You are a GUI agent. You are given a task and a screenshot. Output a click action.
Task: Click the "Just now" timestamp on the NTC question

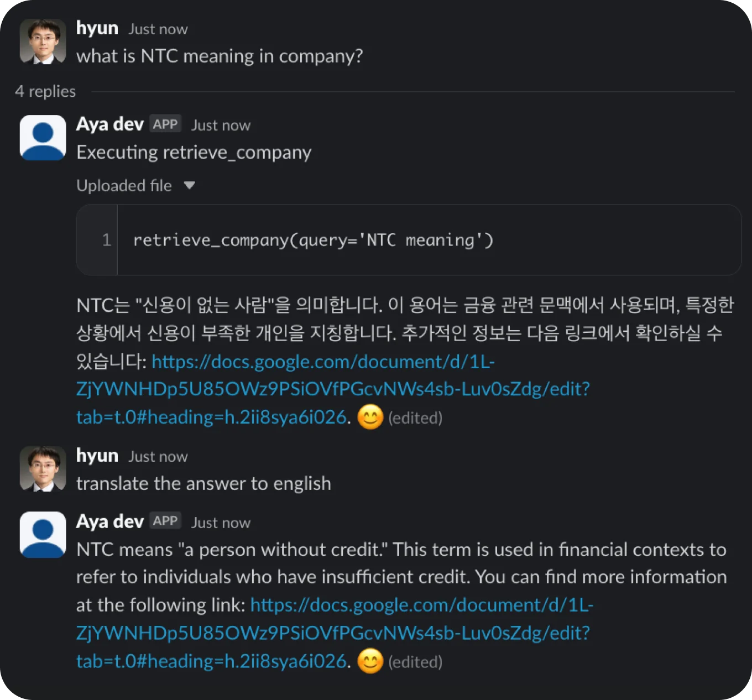(158, 29)
